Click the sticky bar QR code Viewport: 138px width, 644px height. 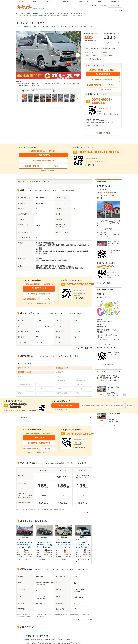(x=42, y=408)
